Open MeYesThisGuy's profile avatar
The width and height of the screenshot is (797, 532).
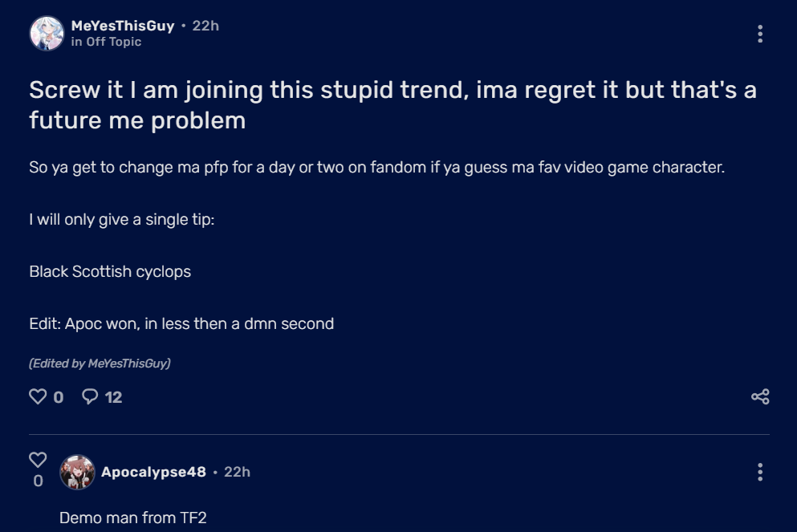pyautogui.click(x=47, y=34)
